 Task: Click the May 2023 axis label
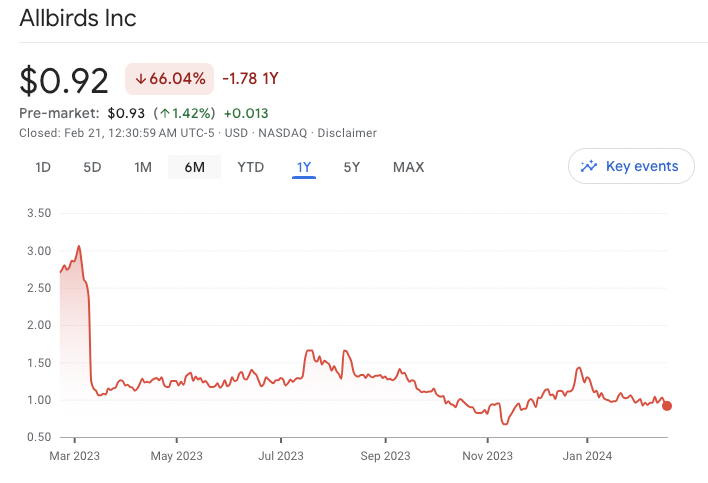tap(177, 456)
